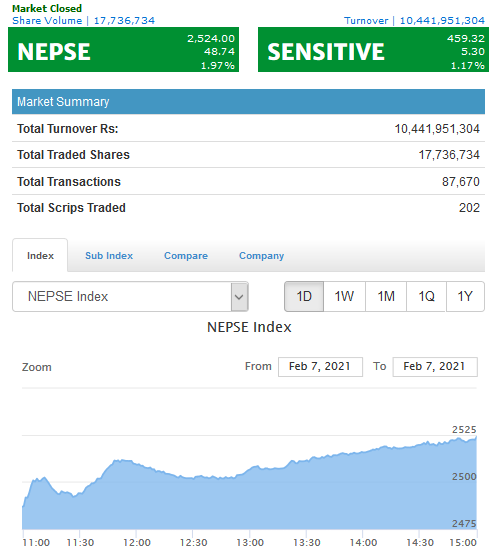Click the From date field
495x554 pixels.
[320, 367]
